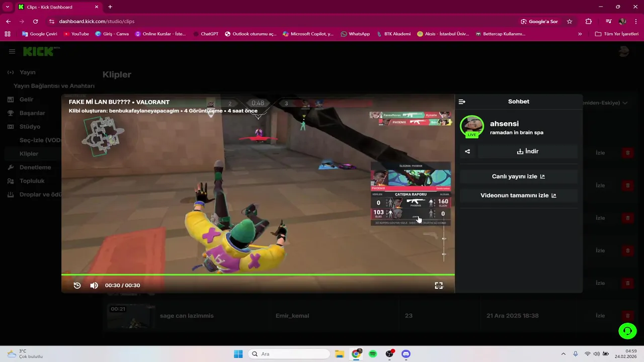
Task: Open the Chrome extensions puzzle icon
Action: 589,22
